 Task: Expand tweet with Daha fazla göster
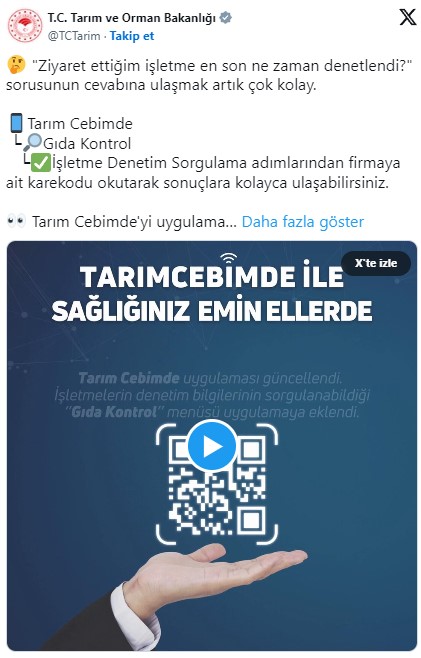coord(303,222)
